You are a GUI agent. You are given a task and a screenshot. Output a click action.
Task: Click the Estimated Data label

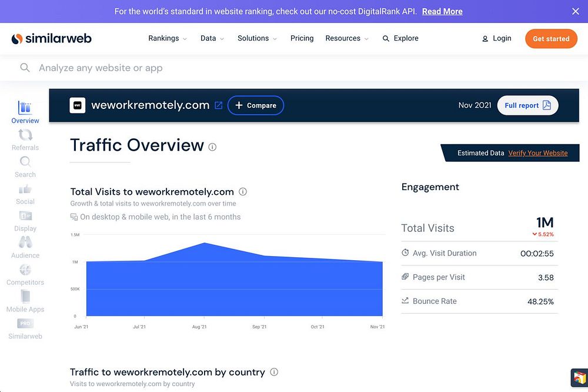pyautogui.click(x=481, y=153)
